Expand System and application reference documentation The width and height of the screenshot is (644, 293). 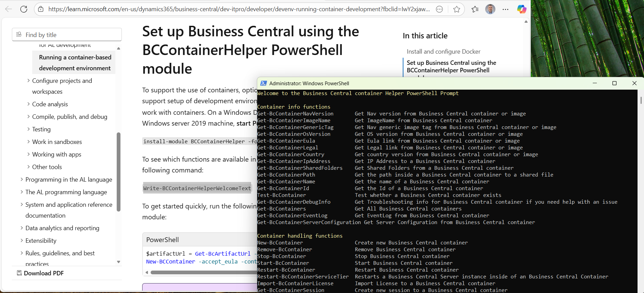point(22,205)
